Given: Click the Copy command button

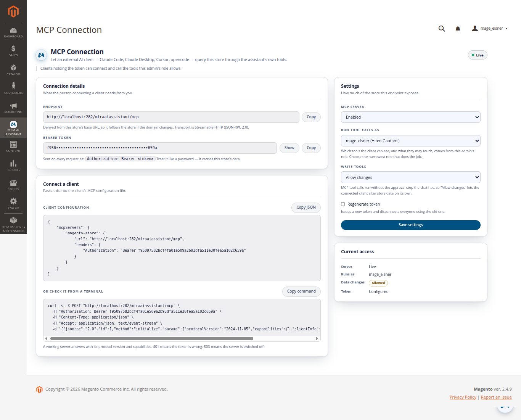Looking at the screenshot, I should tap(301, 291).
